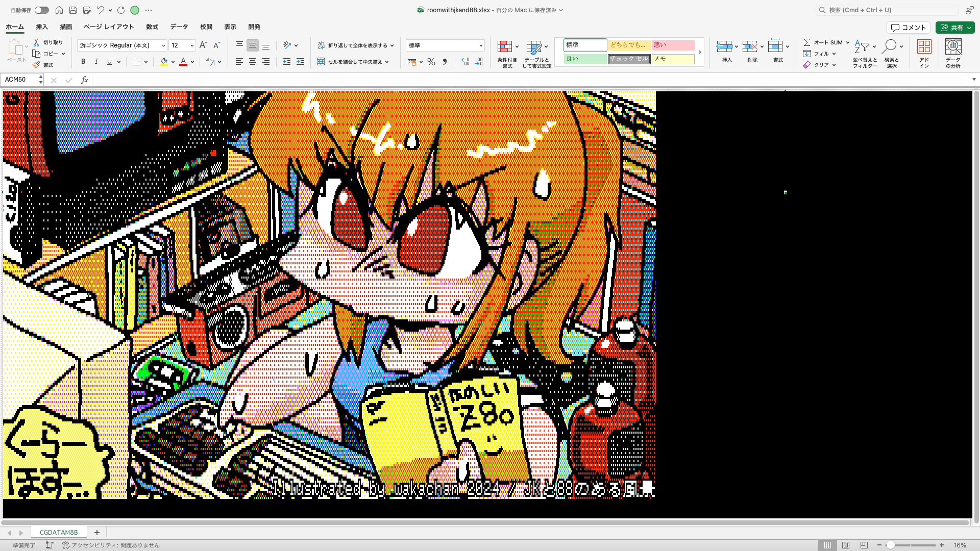Screen dimensions: 980x551
Task: Toggle Italic formatting
Action: tap(96, 62)
